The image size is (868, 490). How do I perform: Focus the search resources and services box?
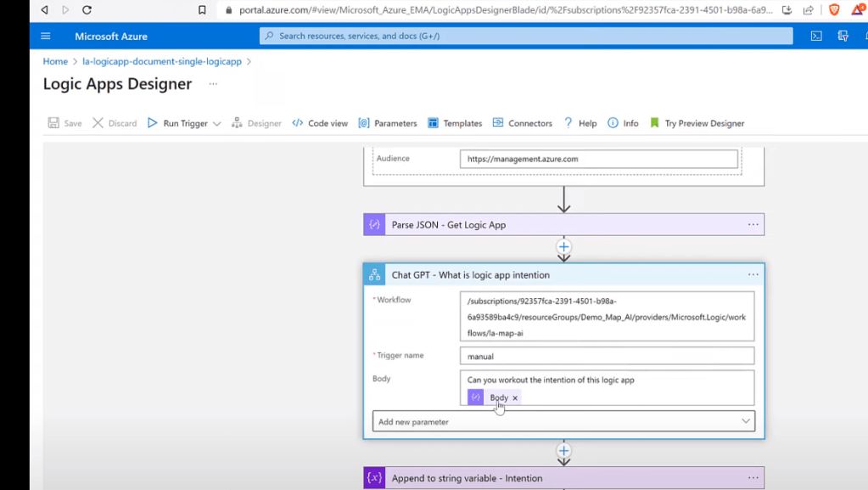pyautogui.click(x=526, y=36)
